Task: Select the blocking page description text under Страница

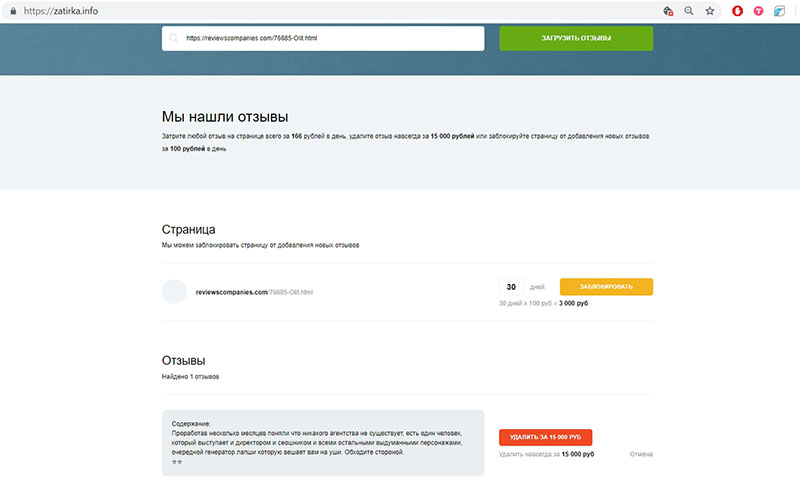Action: [x=260, y=245]
